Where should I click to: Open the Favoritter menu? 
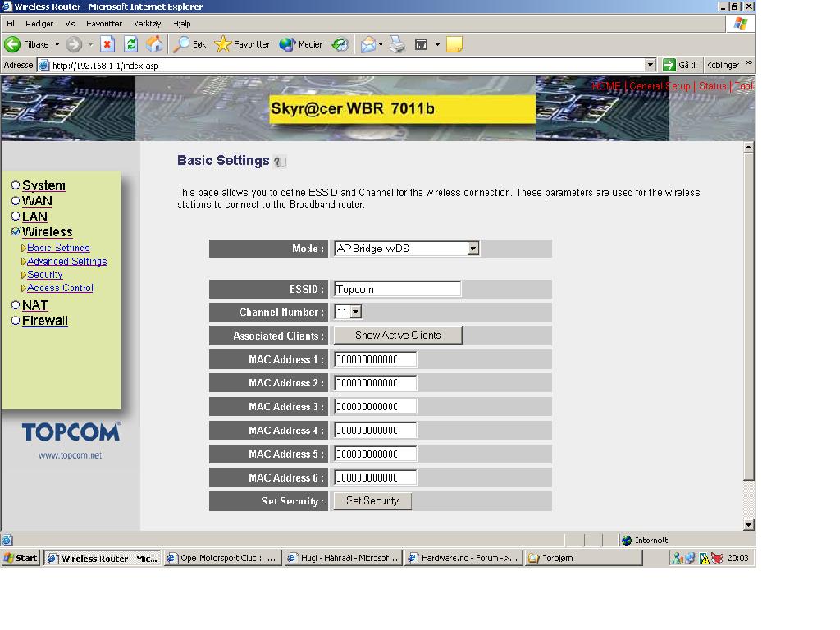(x=104, y=24)
